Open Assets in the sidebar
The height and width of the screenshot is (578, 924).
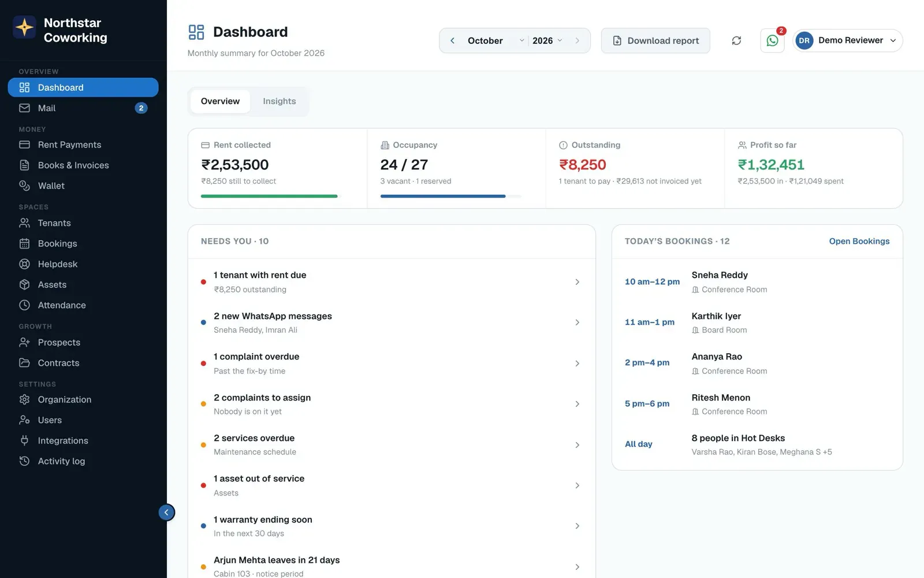(83, 284)
